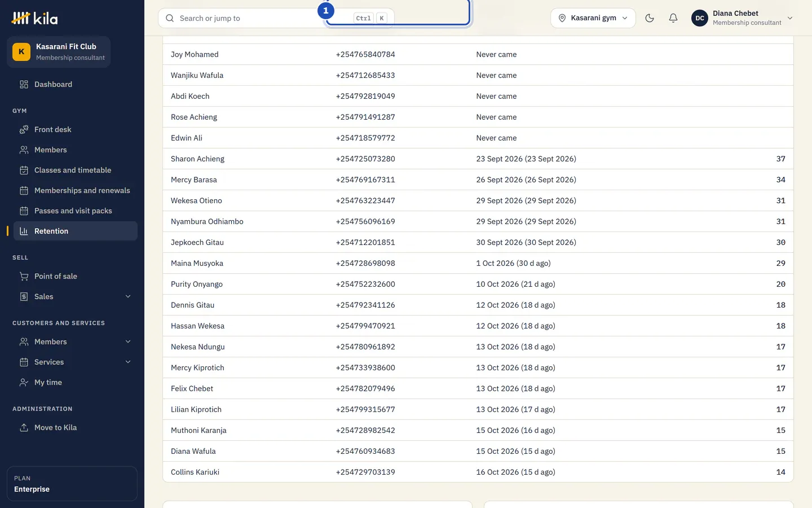Open the Enterprise plan card
Image resolution: width=812 pixels, height=508 pixels.
coord(72,484)
